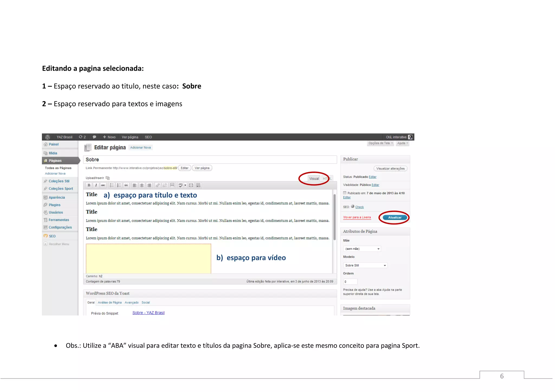
Task: Toggle bold formatting in editor toolbar
Action: (x=89, y=185)
